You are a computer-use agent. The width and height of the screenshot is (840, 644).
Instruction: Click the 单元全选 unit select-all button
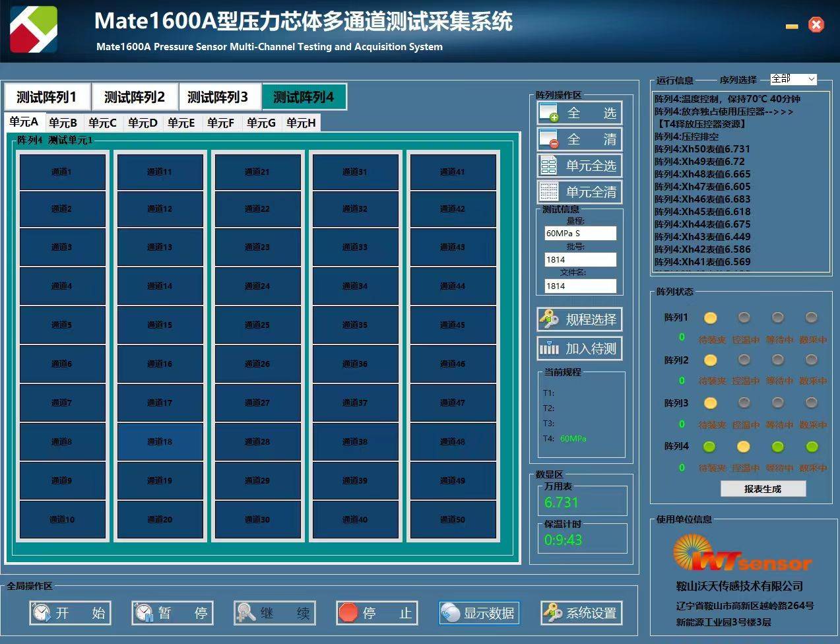pyautogui.click(x=579, y=166)
